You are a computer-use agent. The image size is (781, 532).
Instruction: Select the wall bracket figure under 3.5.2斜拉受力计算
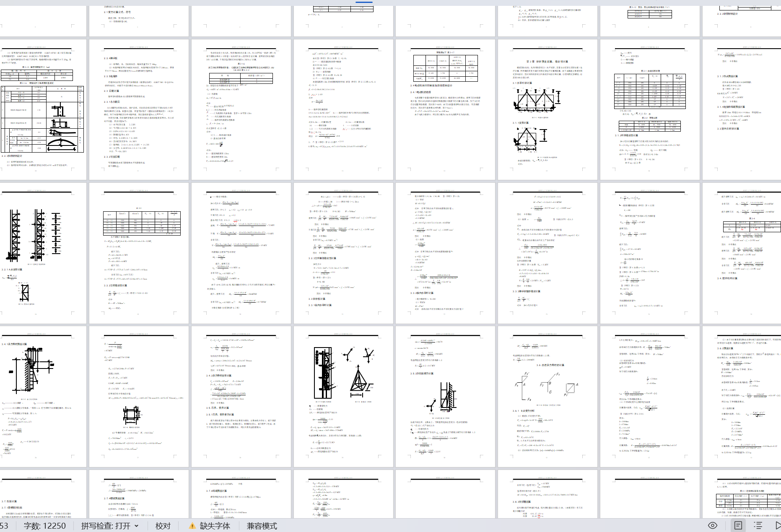click(441, 399)
